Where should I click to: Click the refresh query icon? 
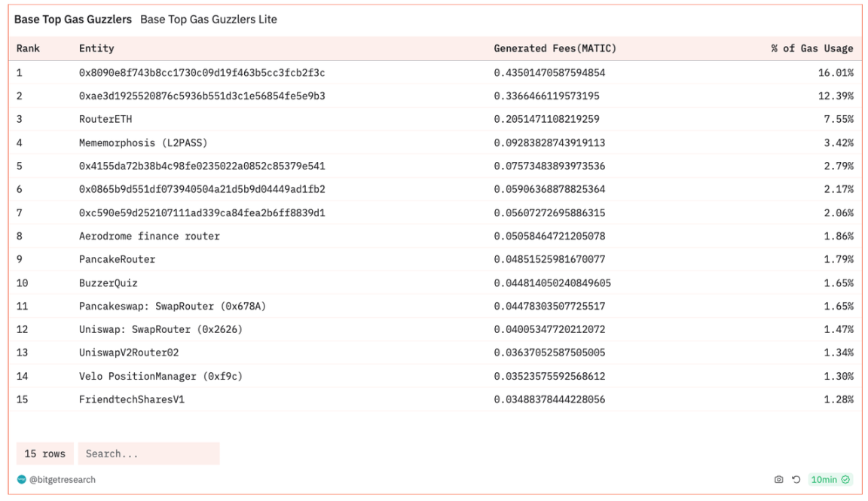796,479
